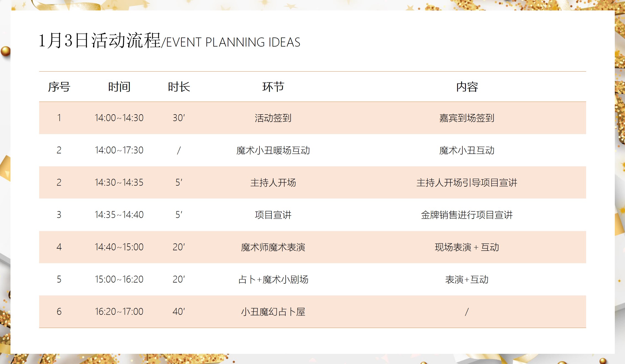Click the 嘉宾到场签到 cell

pyautogui.click(x=467, y=118)
